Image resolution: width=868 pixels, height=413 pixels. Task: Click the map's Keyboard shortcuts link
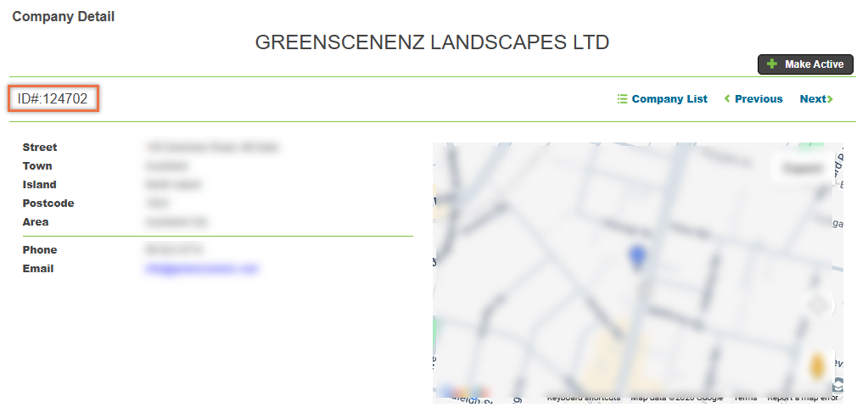[584, 398]
